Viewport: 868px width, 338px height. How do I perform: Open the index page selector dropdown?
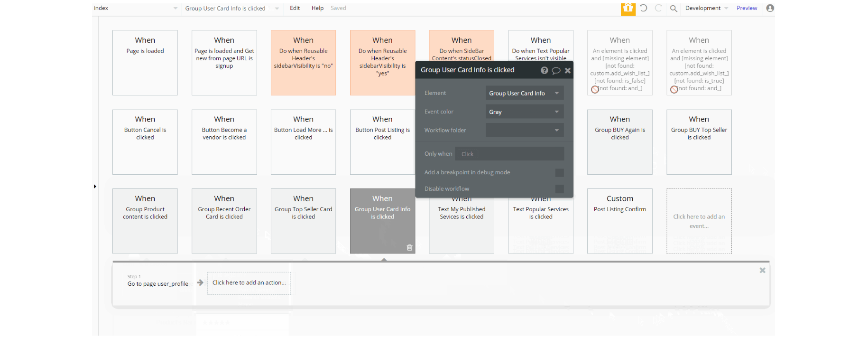pos(136,8)
